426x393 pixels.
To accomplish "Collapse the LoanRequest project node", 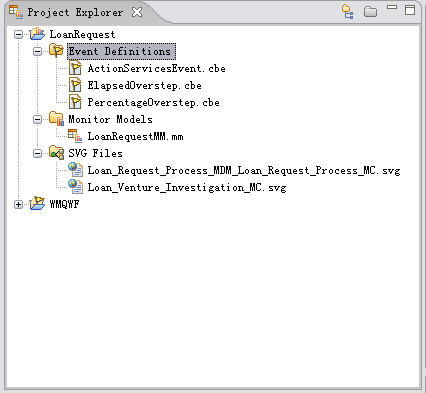I will [18, 34].
